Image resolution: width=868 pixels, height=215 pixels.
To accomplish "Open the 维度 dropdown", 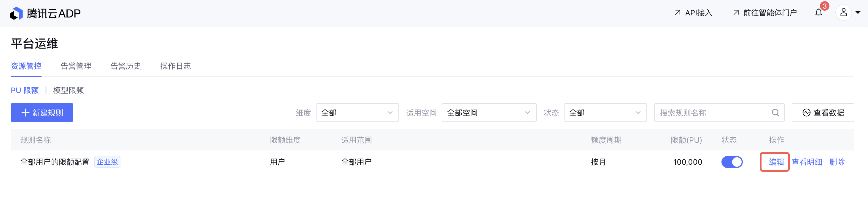I will pyautogui.click(x=357, y=113).
